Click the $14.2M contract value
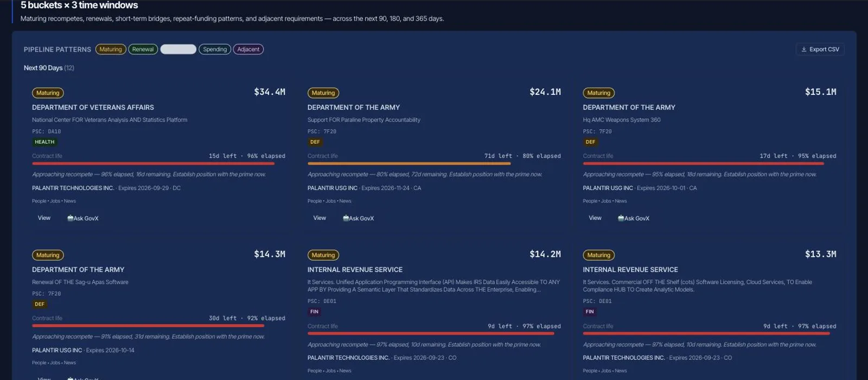The image size is (868, 380). point(545,254)
